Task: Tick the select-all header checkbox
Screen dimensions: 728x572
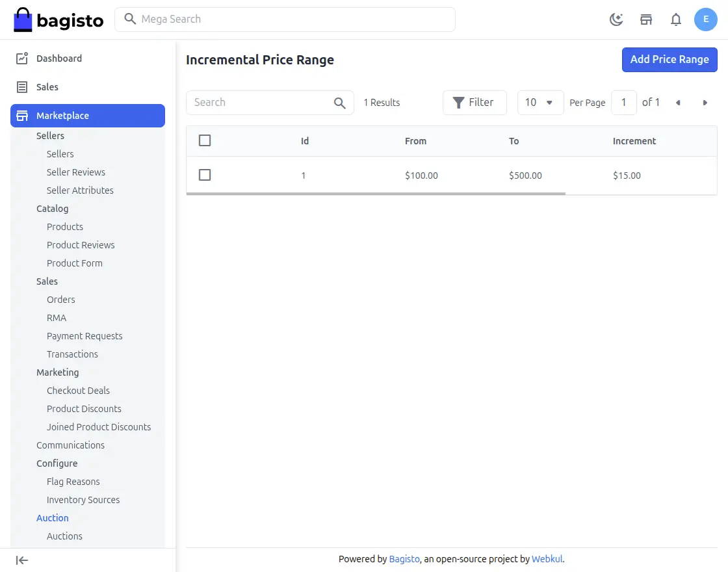Action: tap(205, 140)
